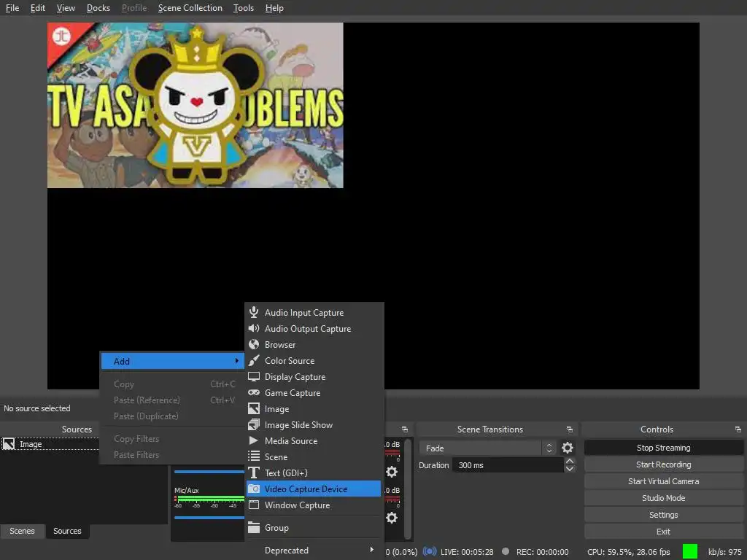Screen dimensions: 747x560
Task: Decrease the transition Duration value
Action: coord(569,469)
